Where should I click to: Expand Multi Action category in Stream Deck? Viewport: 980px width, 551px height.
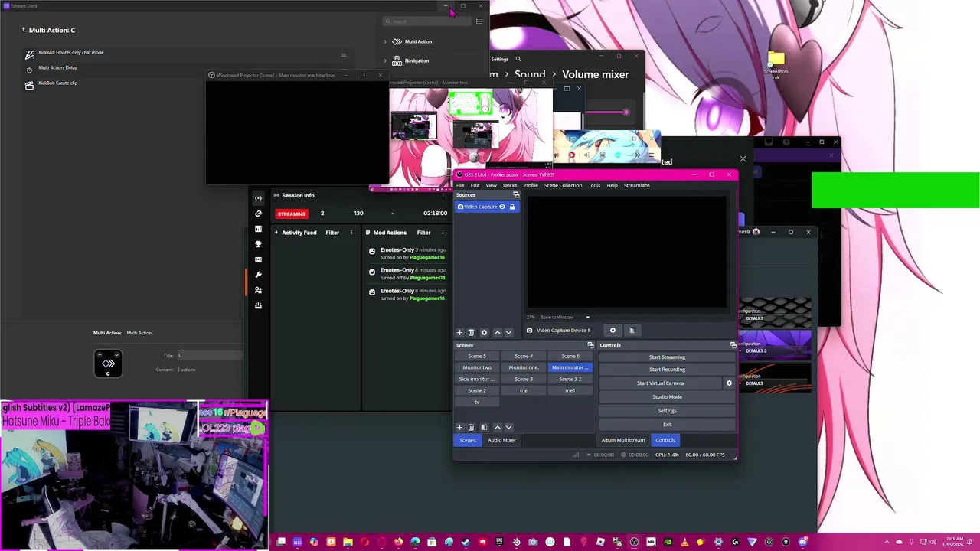pyautogui.click(x=385, y=41)
